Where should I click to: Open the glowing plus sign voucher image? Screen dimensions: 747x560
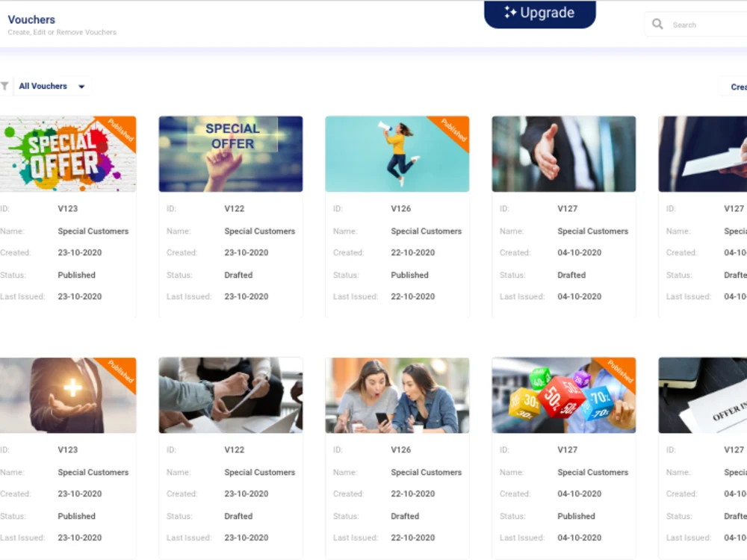point(68,395)
